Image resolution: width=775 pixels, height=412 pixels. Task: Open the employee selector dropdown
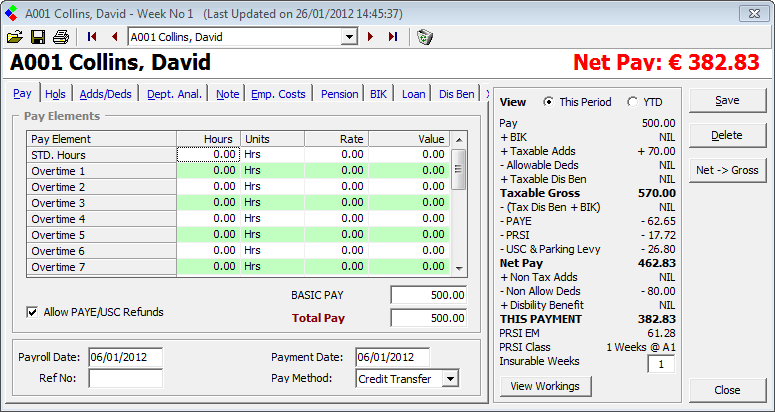349,37
